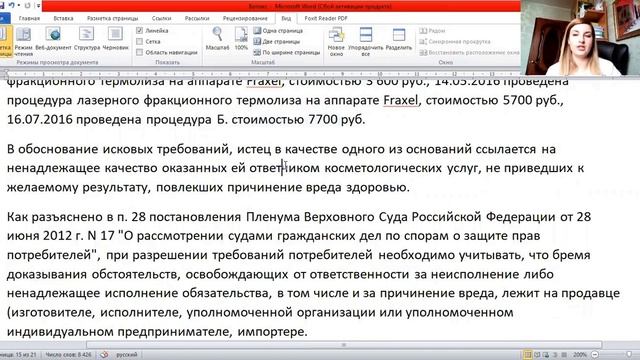The height and width of the screenshot is (360, 640).
Task: Click the zoom out minus button
Action: tap(595, 355)
